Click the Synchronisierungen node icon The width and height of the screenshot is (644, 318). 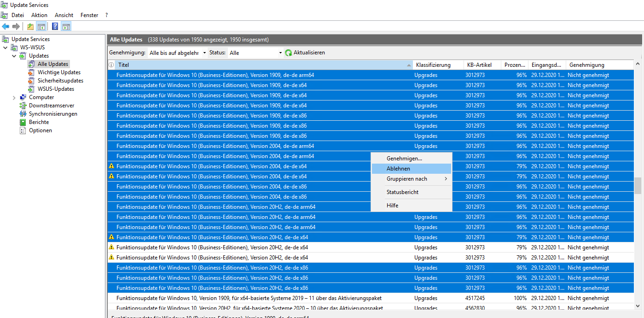[x=23, y=114]
